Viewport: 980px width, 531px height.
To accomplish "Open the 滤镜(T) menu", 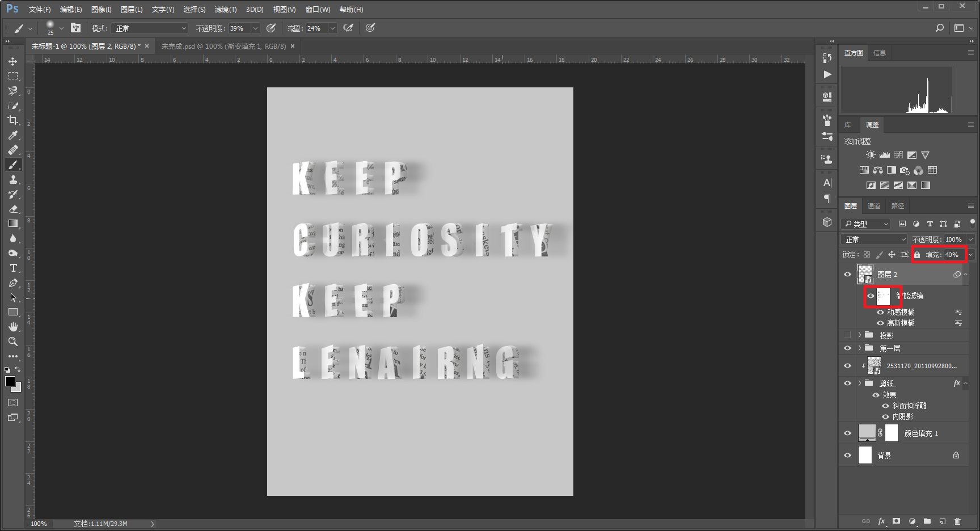I will [x=226, y=10].
